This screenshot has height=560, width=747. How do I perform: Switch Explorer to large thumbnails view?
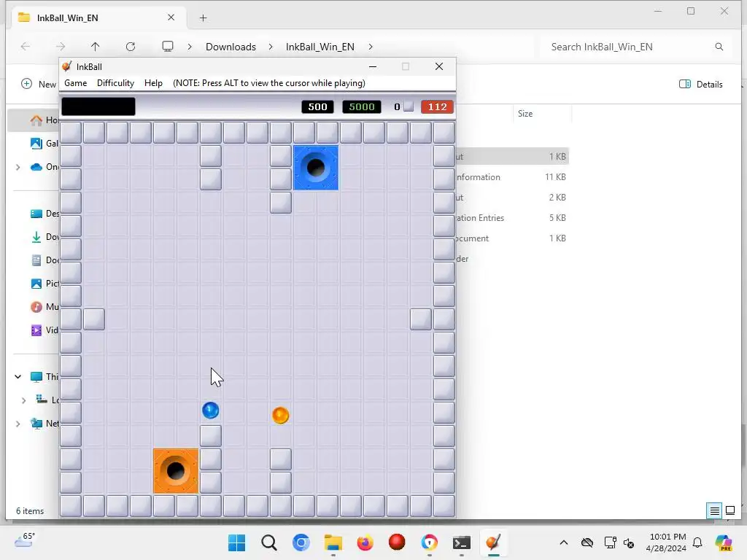coord(730,511)
